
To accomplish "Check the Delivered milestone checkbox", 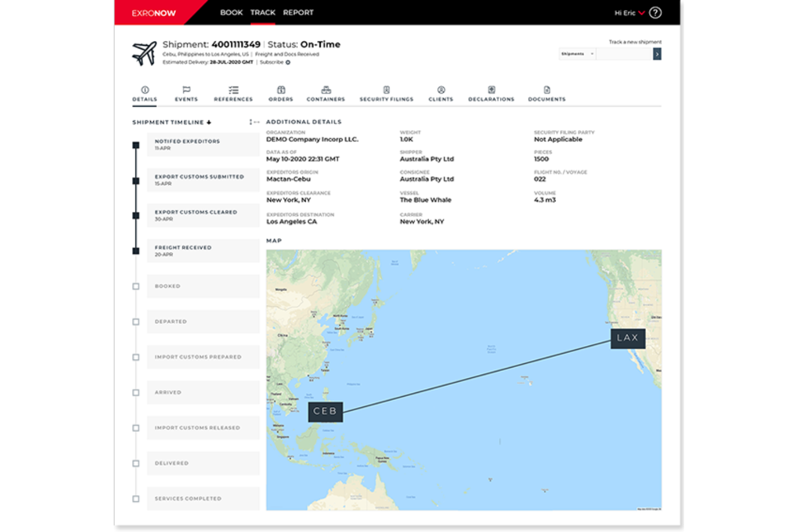I will click(x=135, y=463).
